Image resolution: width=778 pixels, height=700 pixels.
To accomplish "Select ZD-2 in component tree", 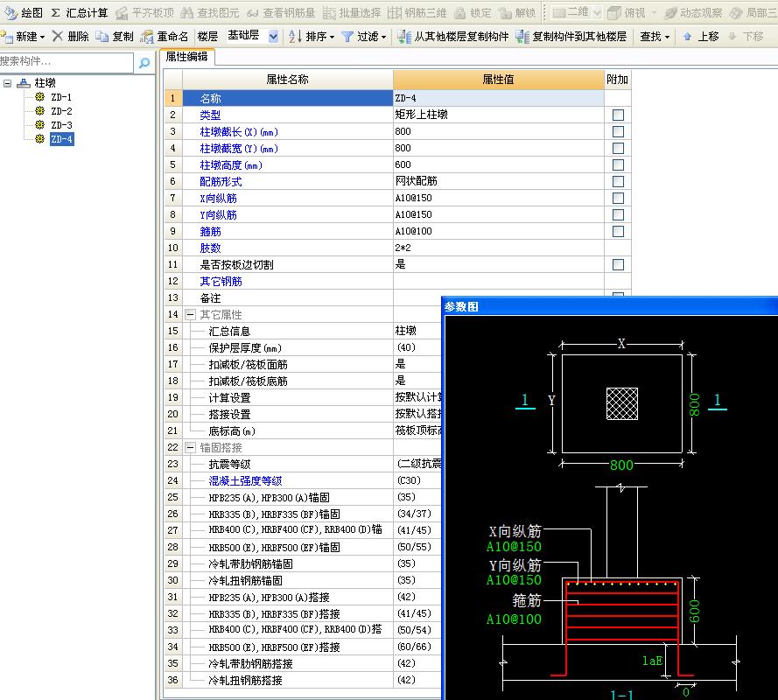I will pyautogui.click(x=61, y=111).
